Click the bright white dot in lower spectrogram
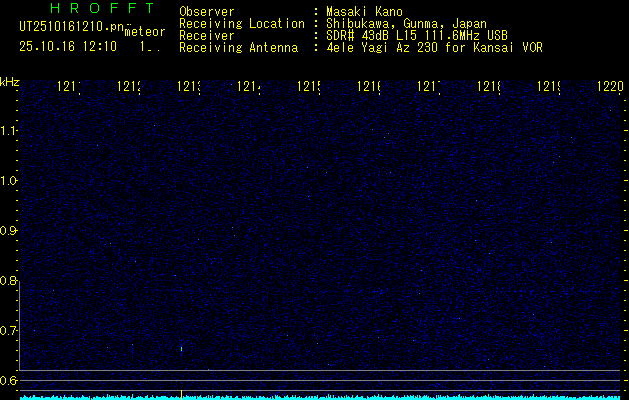 coord(181,348)
